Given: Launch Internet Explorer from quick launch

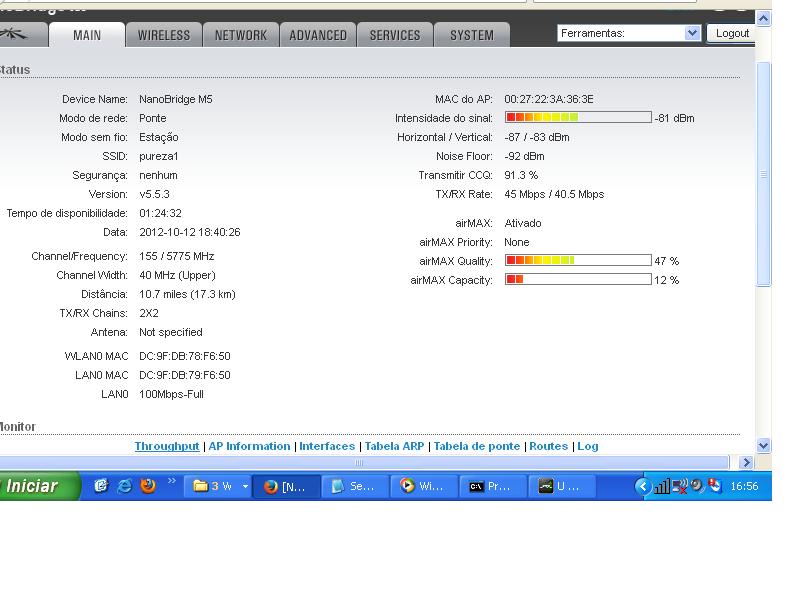Looking at the screenshot, I should (124, 486).
